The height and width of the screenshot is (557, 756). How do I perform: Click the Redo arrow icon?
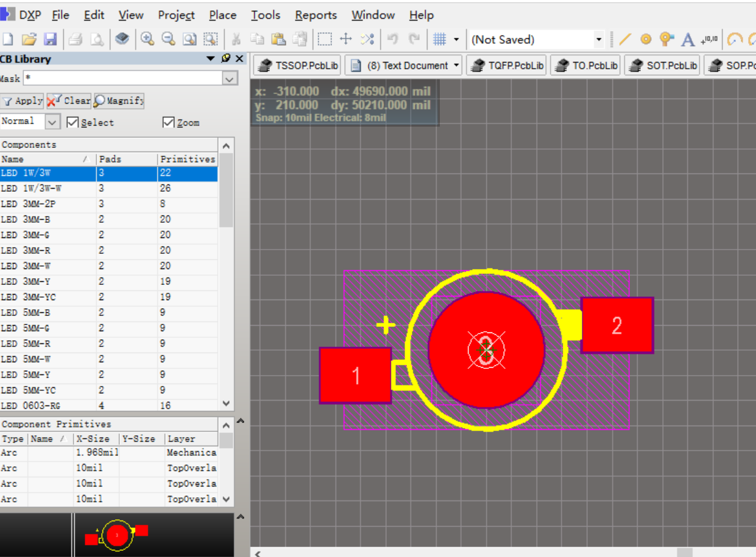(414, 40)
